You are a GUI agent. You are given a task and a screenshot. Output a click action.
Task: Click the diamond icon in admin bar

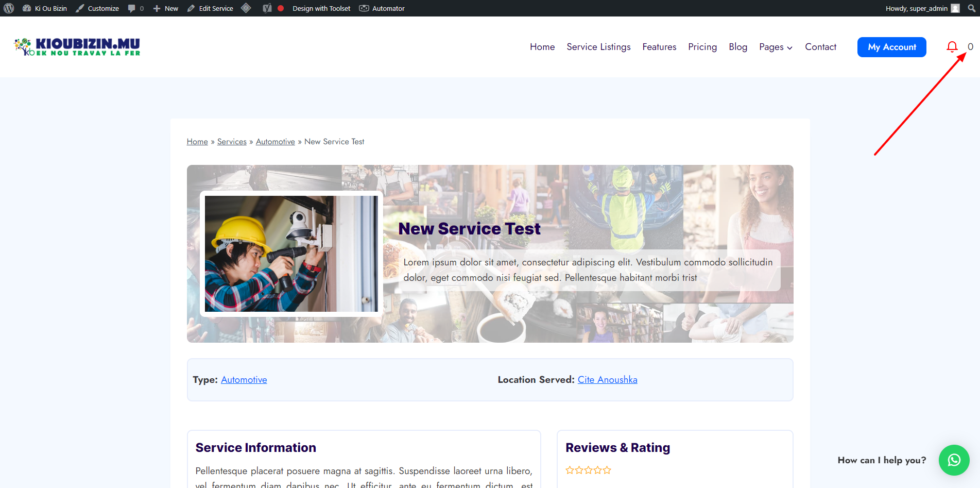[x=246, y=8]
